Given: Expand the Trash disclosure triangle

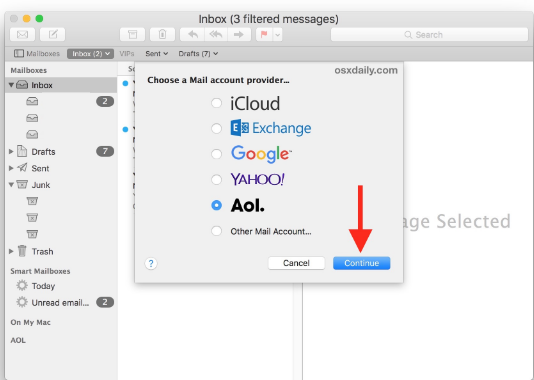Looking at the screenshot, I should 11,251.
